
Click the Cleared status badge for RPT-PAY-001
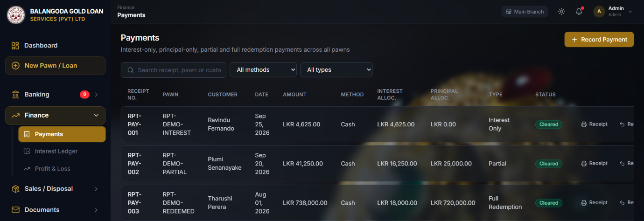549,124
